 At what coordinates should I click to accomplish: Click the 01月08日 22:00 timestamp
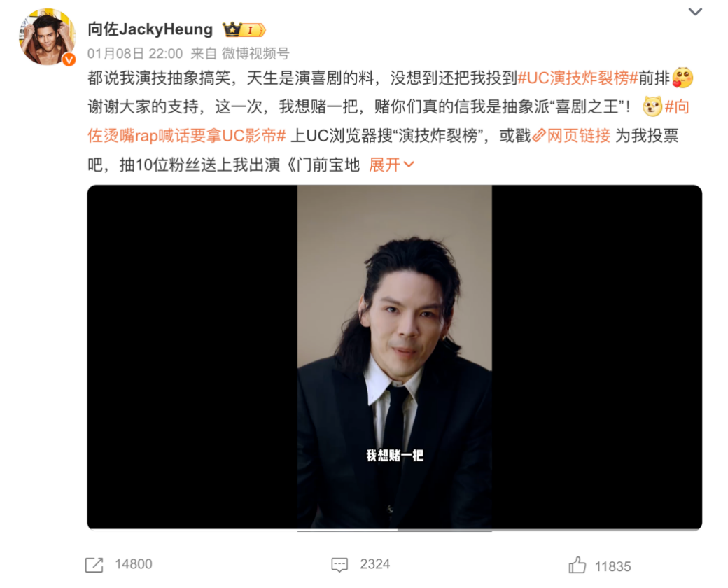(135, 54)
